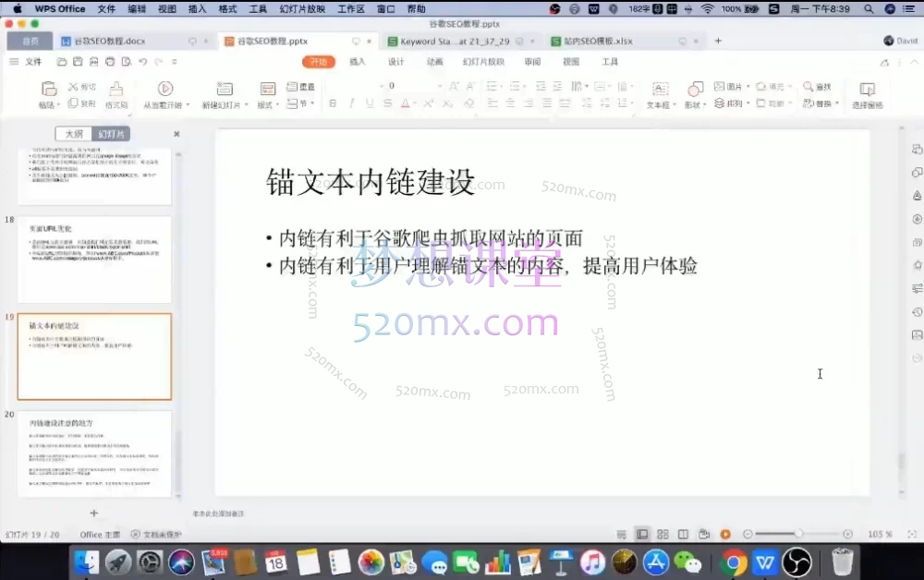Select slide 20 thumbnail
Viewport: 924px width, 580px height.
pos(94,454)
